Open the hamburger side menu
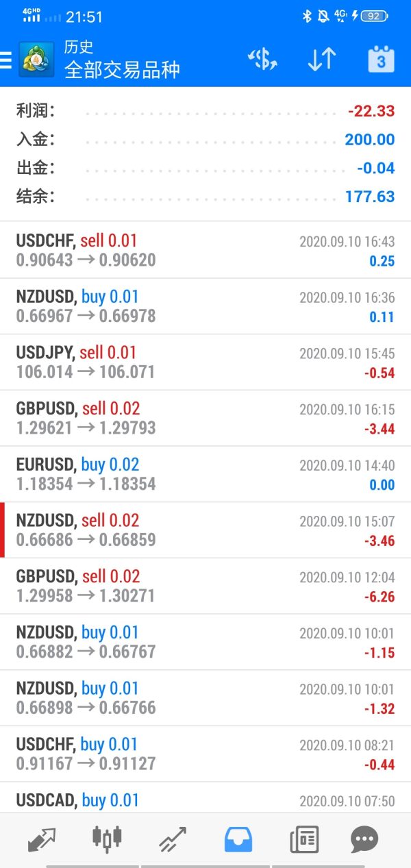411x868 pixels. point(6,60)
